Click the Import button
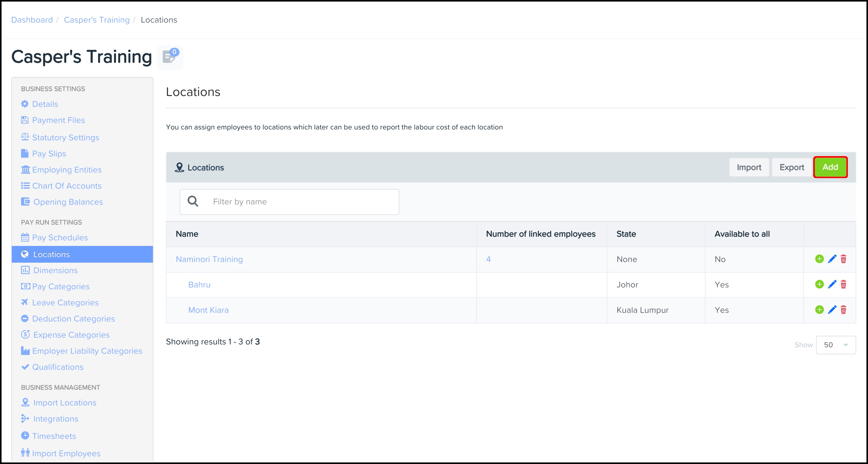The width and height of the screenshot is (868, 464). [749, 167]
